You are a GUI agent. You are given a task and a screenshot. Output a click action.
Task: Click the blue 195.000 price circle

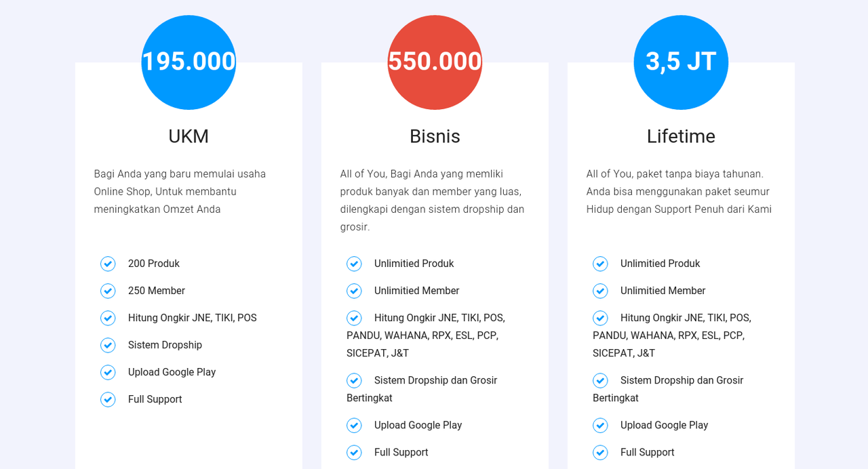click(x=189, y=62)
